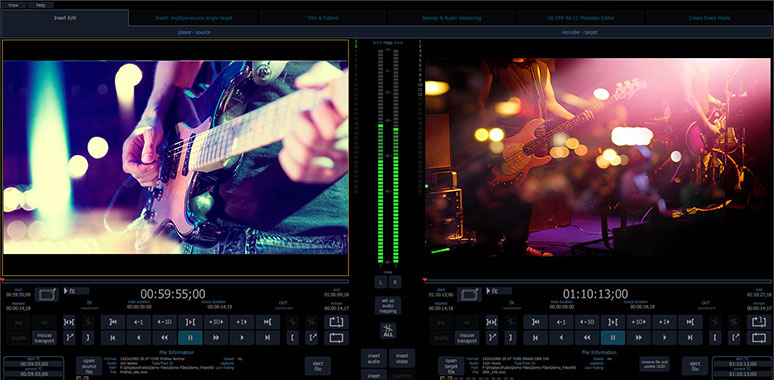Rewind the source player
Image resolution: width=774 pixels, height=380 pixels.
tap(164, 338)
